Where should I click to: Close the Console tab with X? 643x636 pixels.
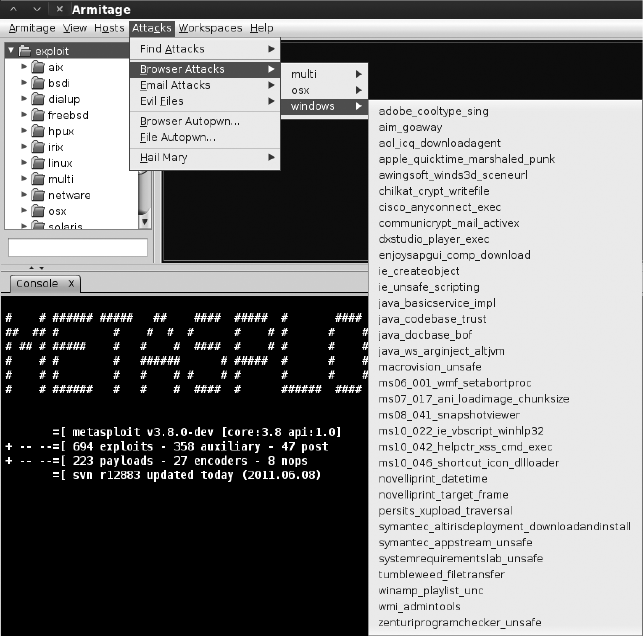point(71,283)
